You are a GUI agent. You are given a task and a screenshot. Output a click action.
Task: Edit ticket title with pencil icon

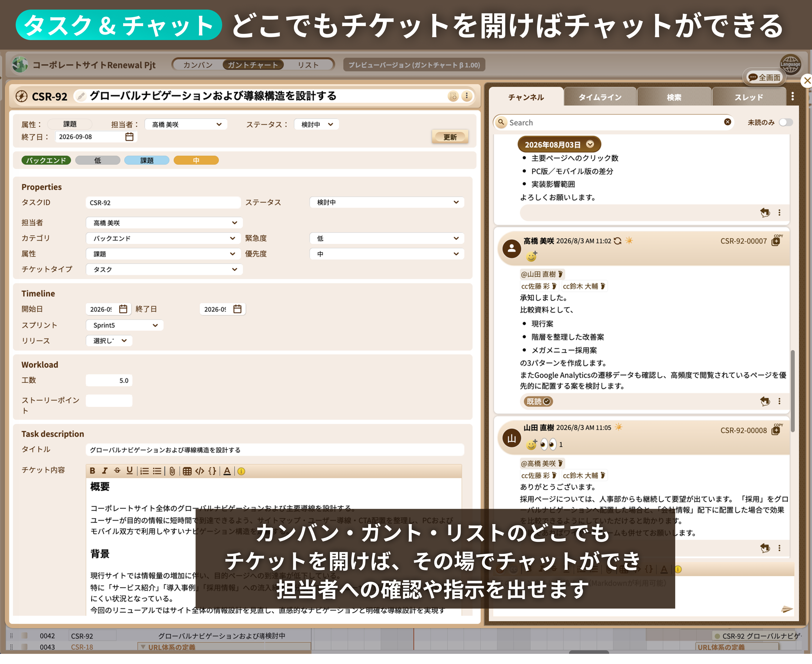click(x=80, y=95)
